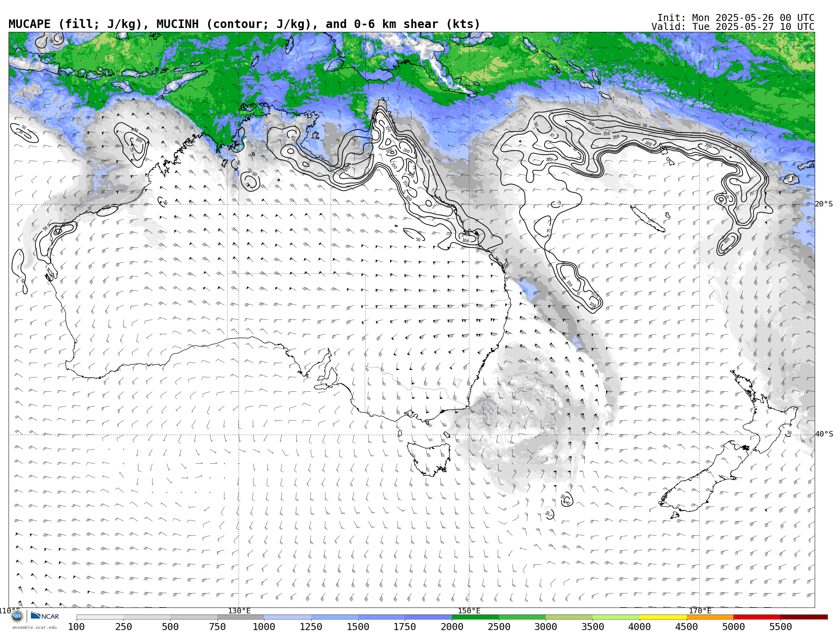Image resolution: width=840 pixels, height=632 pixels.
Task: Select the Valid: Tue 2025-05-27 10 UTC line
Action: [733, 27]
